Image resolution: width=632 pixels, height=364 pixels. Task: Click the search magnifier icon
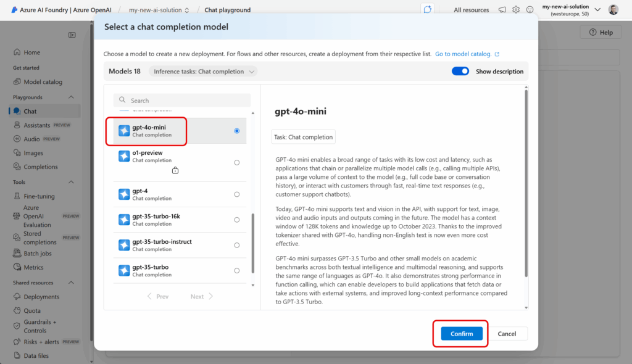tap(122, 100)
